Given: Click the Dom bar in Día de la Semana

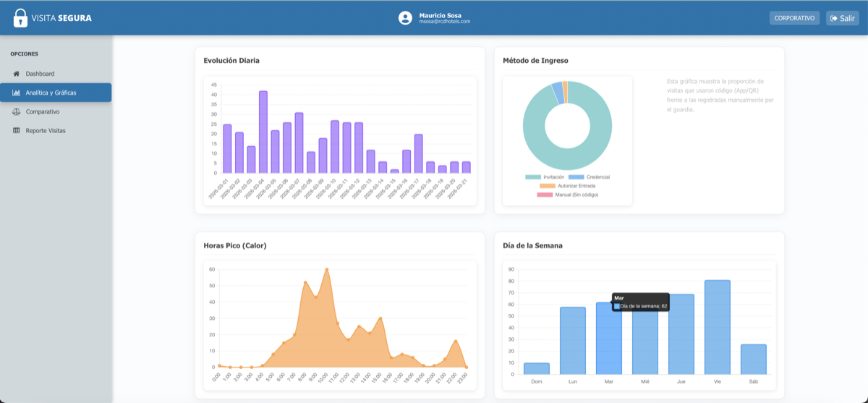Looking at the screenshot, I should [x=537, y=368].
